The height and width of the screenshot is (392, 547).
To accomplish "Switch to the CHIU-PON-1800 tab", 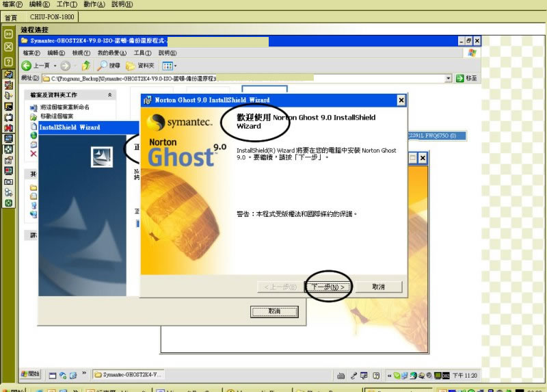I will (x=52, y=16).
